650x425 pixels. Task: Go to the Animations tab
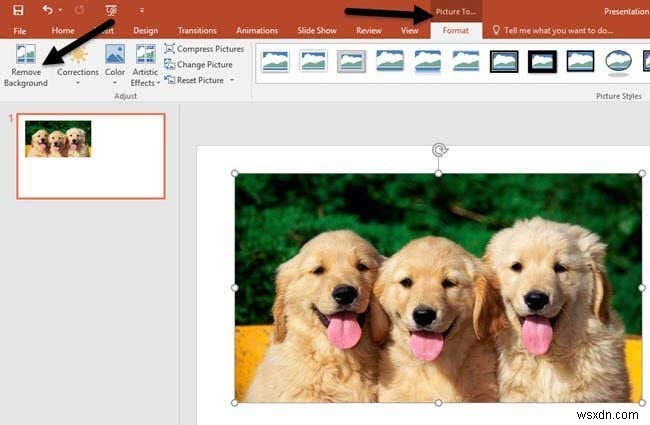click(x=258, y=31)
